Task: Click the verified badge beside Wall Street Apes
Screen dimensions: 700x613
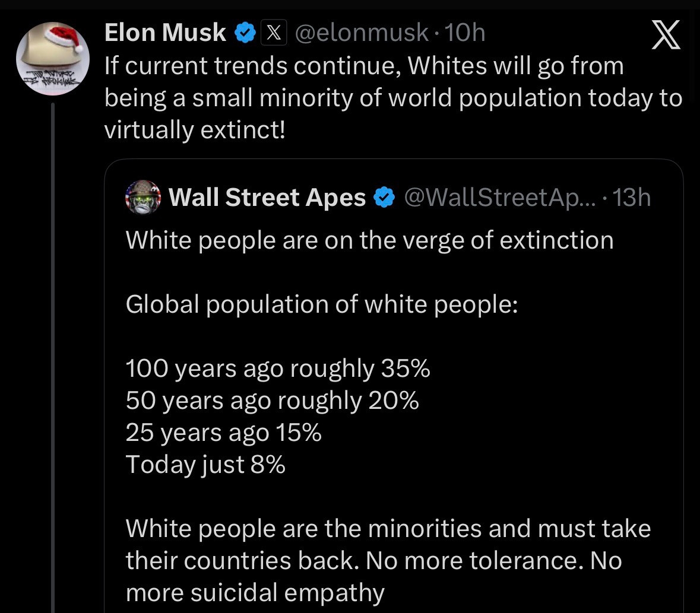Action: (x=385, y=198)
